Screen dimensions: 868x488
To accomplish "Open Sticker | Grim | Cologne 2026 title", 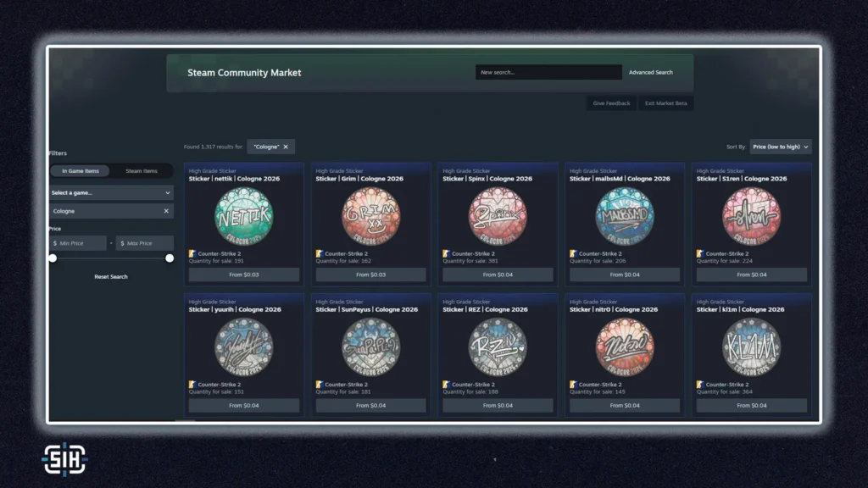I will 359,179.
